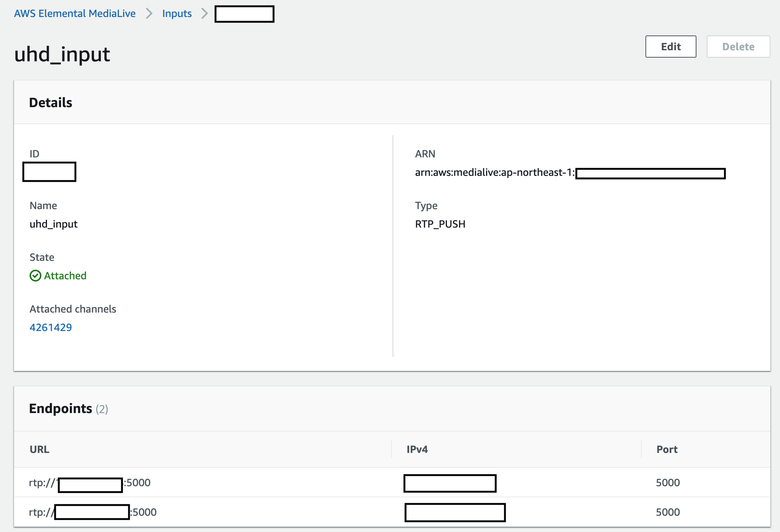Viewport: 780px width, 532px height.
Task: Go to Inputs breadcrumb link
Action: [177, 14]
